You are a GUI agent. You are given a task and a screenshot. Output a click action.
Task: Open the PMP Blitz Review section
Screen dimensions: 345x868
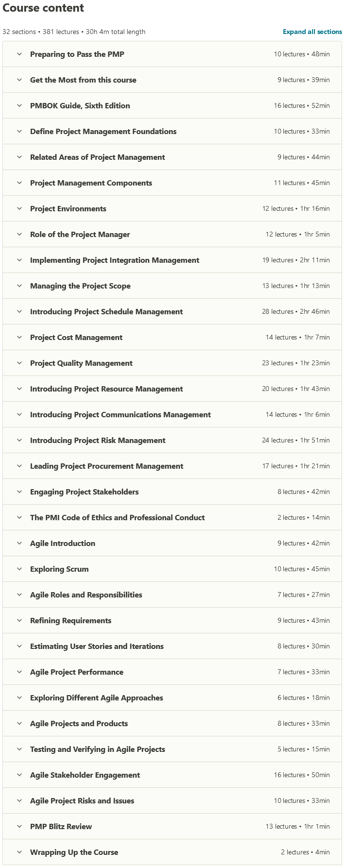pos(61,826)
